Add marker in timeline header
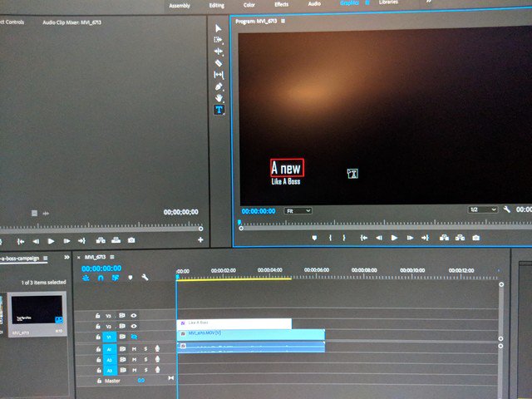This screenshot has height=399, width=532. 131,278
